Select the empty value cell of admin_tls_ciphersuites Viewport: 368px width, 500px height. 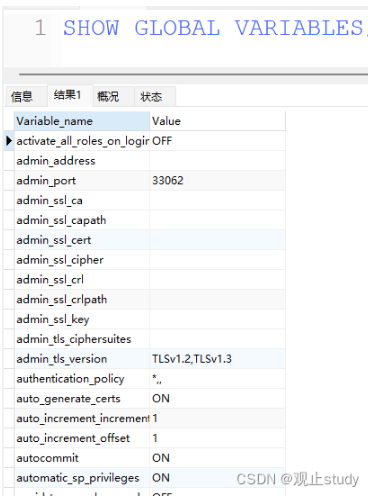click(218, 339)
